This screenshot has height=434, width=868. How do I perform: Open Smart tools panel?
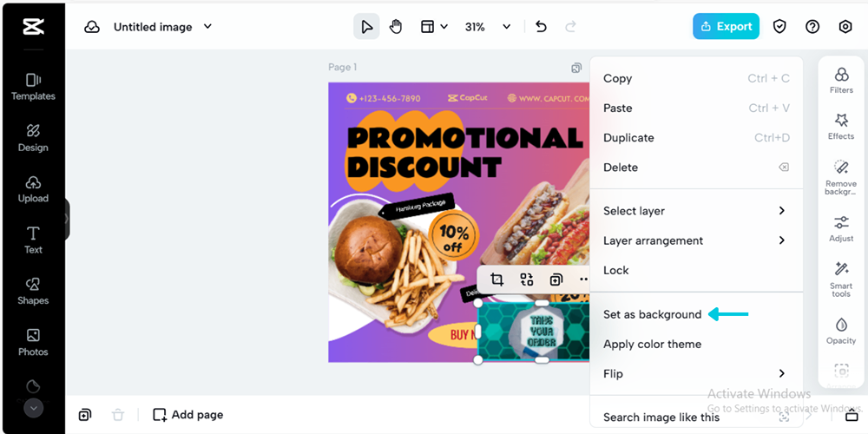841,279
